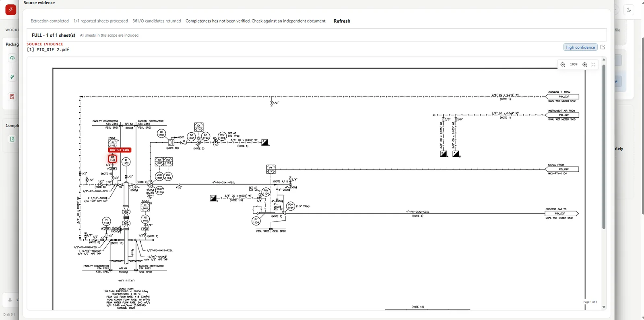Click the viewer scrollbar up arrow
Viewport: 644px width, 320px height.
click(x=604, y=59)
